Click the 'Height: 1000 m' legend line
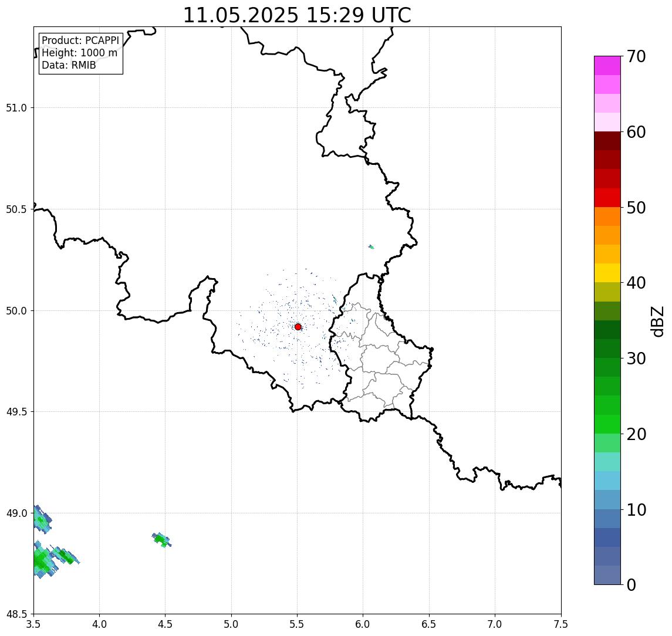 [x=79, y=53]
